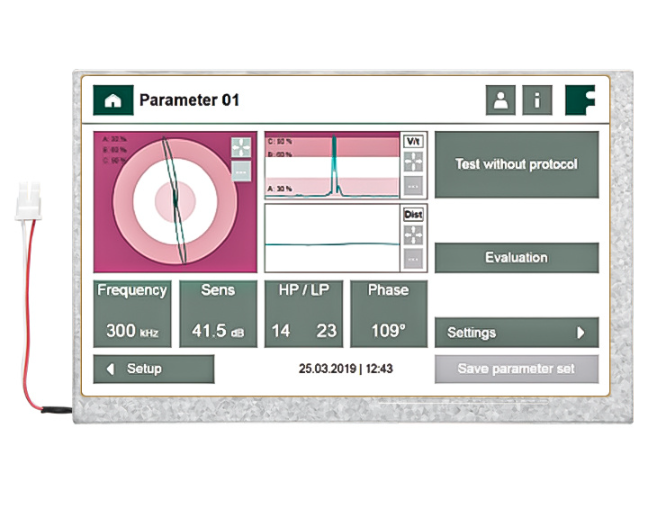Click the Parameter 01 title
Viewport: 666px width, 514px height.
pyautogui.click(x=189, y=100)
